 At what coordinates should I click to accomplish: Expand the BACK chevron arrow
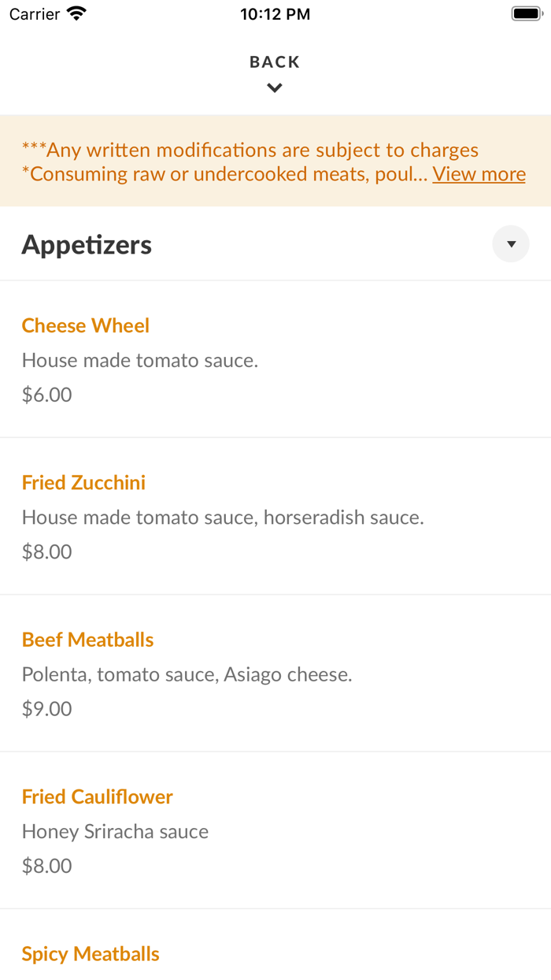pos(274,87)
